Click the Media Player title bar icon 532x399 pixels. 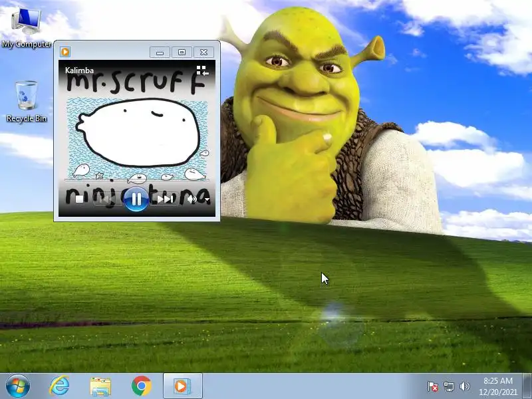65,52
